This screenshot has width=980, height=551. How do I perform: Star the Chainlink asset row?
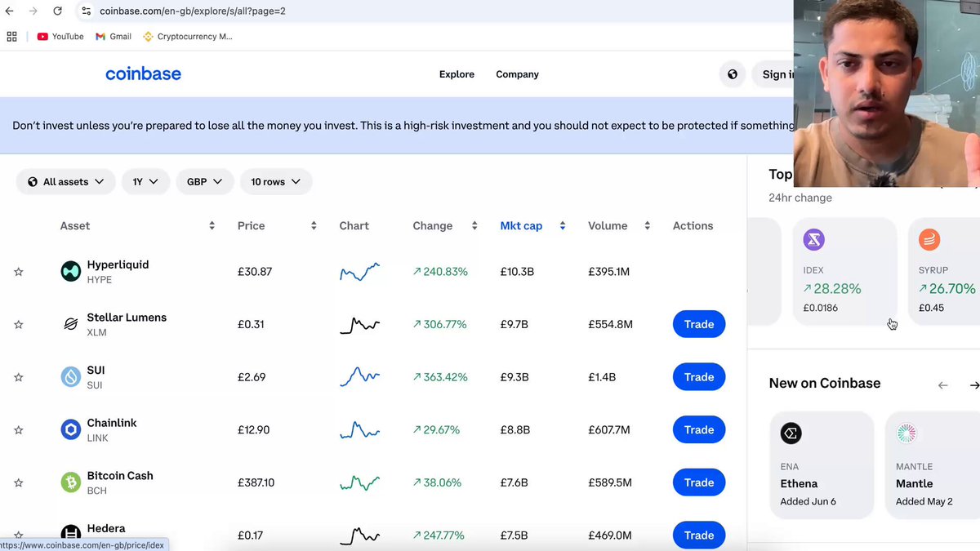tap(19, 430)
